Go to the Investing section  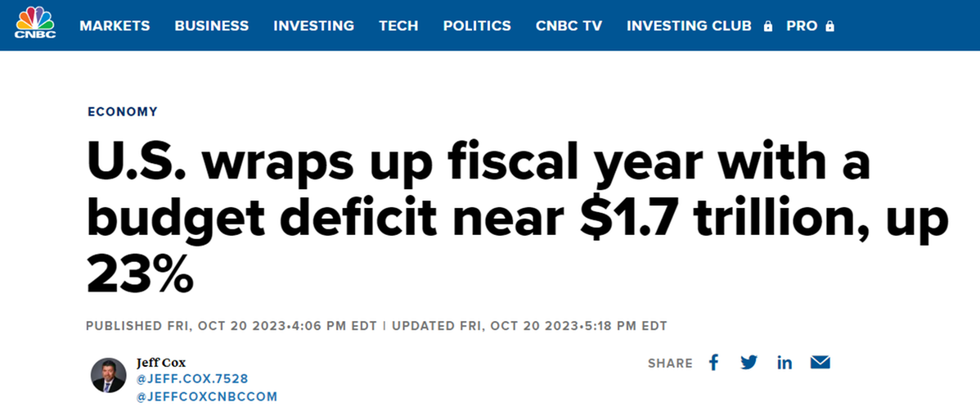pos(313,26)
